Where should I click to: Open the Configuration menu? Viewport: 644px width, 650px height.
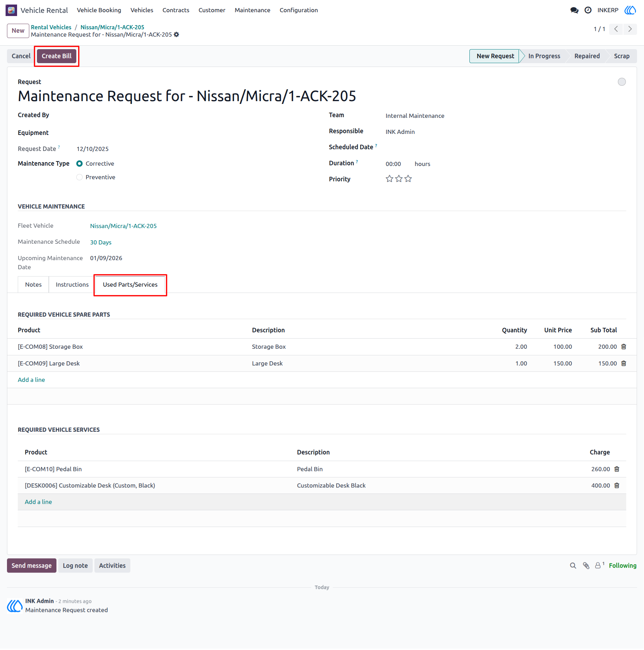[x=299, y=10]
